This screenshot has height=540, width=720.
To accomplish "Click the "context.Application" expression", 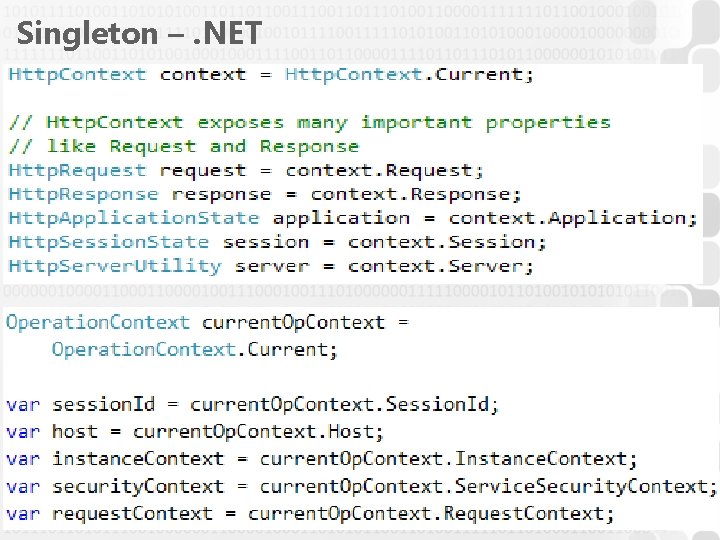I will click(570, 218).
